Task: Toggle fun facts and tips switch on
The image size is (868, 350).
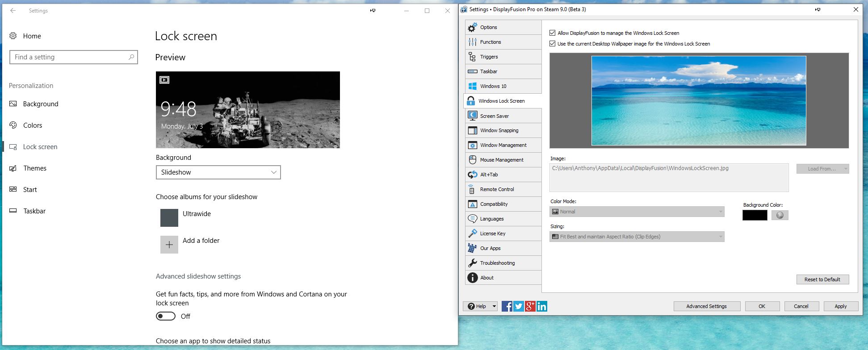Action: 165,316
